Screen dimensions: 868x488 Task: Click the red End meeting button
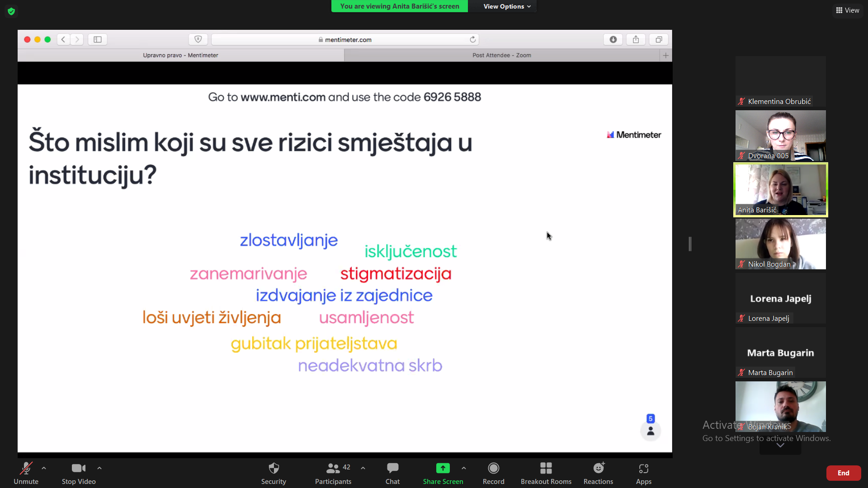844,473
